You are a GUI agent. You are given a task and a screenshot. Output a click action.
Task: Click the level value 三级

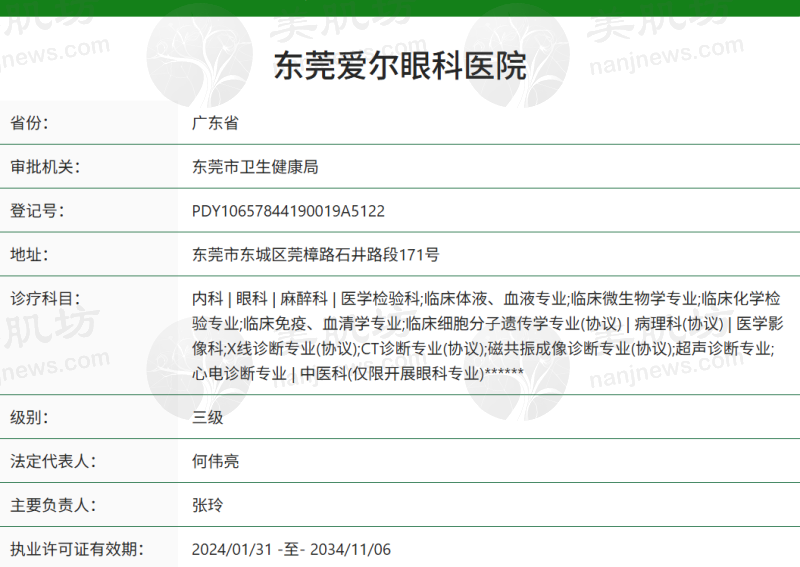208,417
